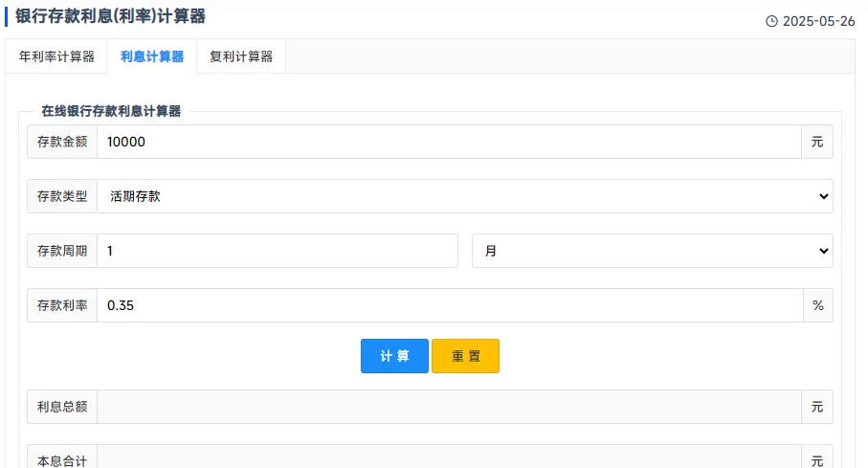Open the 存款类型 dropdown showing 活期存款
The height and width of the screenshot is (468, 868).
click(x=464, y=196)
